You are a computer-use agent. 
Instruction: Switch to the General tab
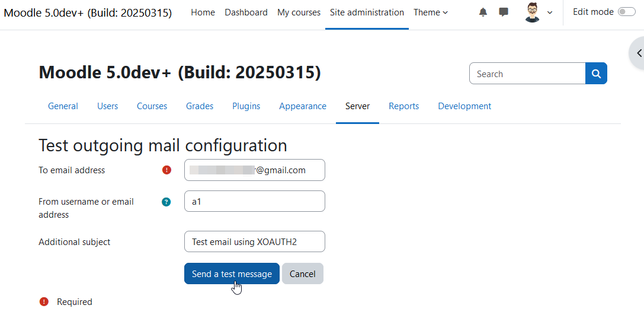click(x=63, y=106)
